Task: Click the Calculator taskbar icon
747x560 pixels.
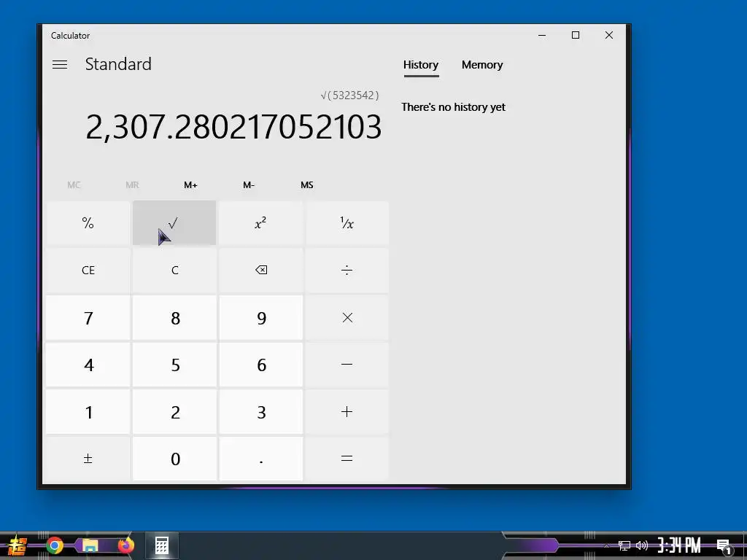Action: [161, 545]
